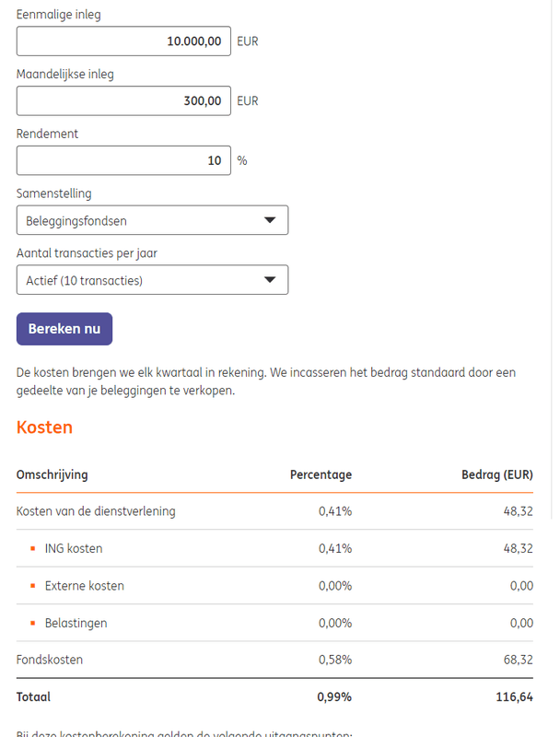This screenshot has height=737, width=560.
Task: Click the Percentage column header
Action: tap(321, 474)
